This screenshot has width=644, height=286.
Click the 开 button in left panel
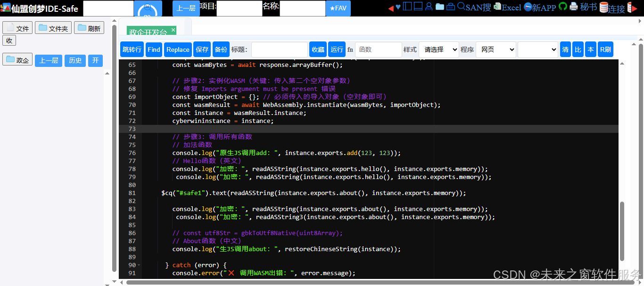(x=95, y=60)
